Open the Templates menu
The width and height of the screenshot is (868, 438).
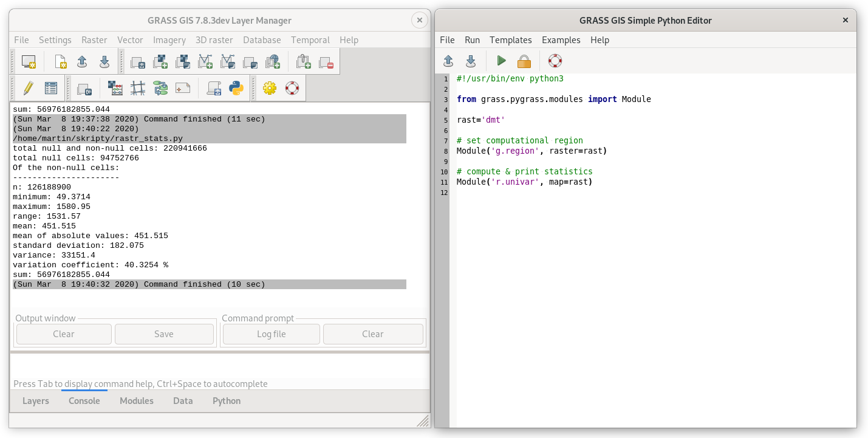tap(511, 39)
